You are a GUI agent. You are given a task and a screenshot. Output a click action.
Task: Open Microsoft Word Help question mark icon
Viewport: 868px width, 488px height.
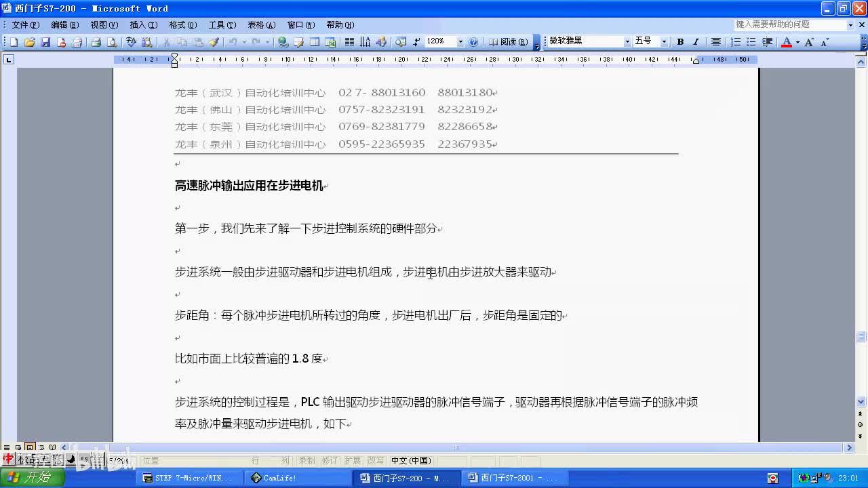click(x=473, y=42)
